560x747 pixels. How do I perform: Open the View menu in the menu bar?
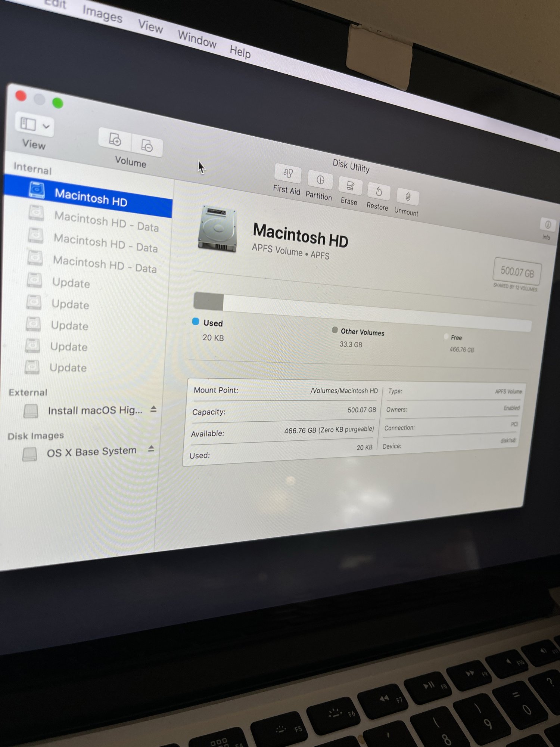[150, 26]
